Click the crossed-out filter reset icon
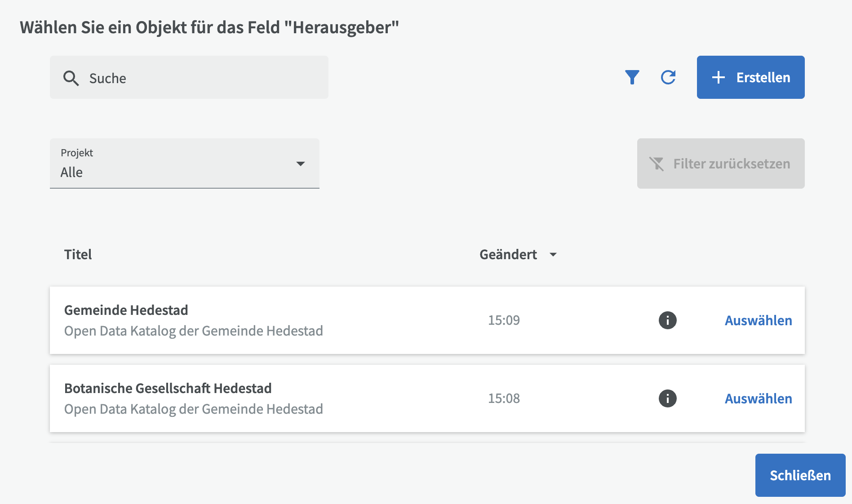This screenshot has height=504, width=852. point(657,164)
